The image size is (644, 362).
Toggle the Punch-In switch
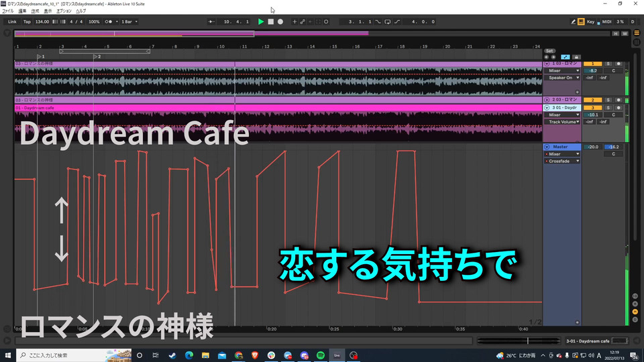pos(378,21)
